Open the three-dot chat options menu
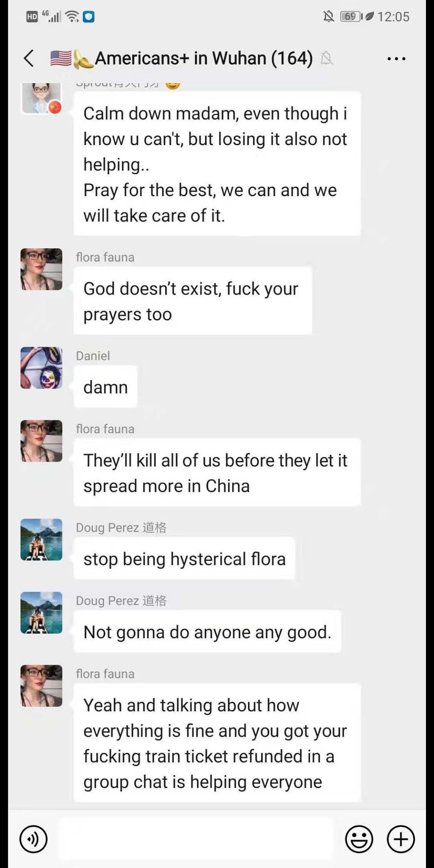The height and width of the screenshot is (868, 434). point(396,59)
